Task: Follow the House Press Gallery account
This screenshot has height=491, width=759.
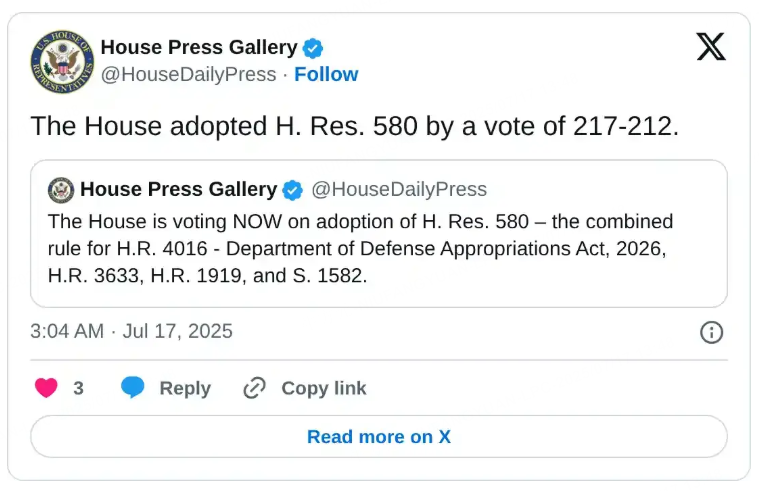Action: [326, 75]
